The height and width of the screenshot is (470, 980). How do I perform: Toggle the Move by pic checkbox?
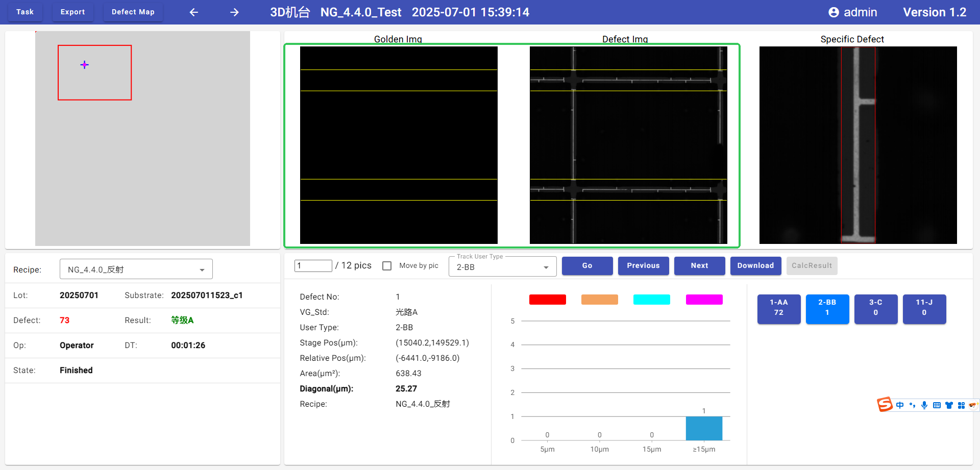[387, 266]
